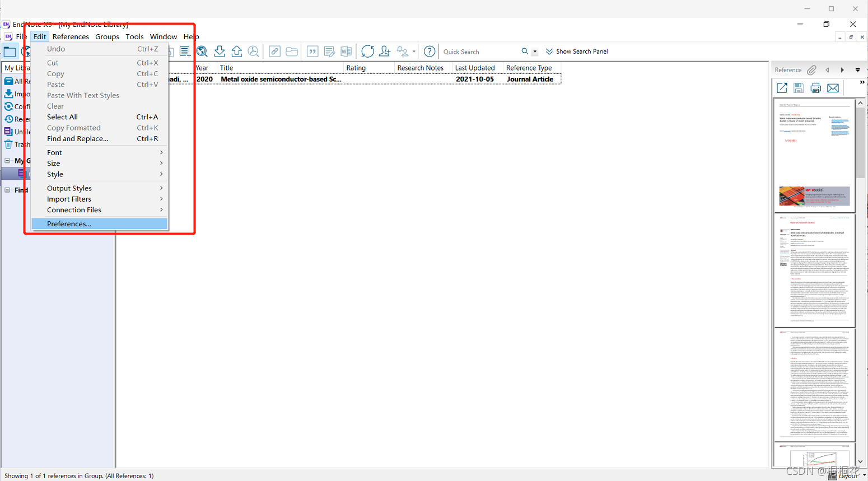Switch the Layout options at bottom right
The width and height of the screenshot is (868, 481).
click(847, 475)
